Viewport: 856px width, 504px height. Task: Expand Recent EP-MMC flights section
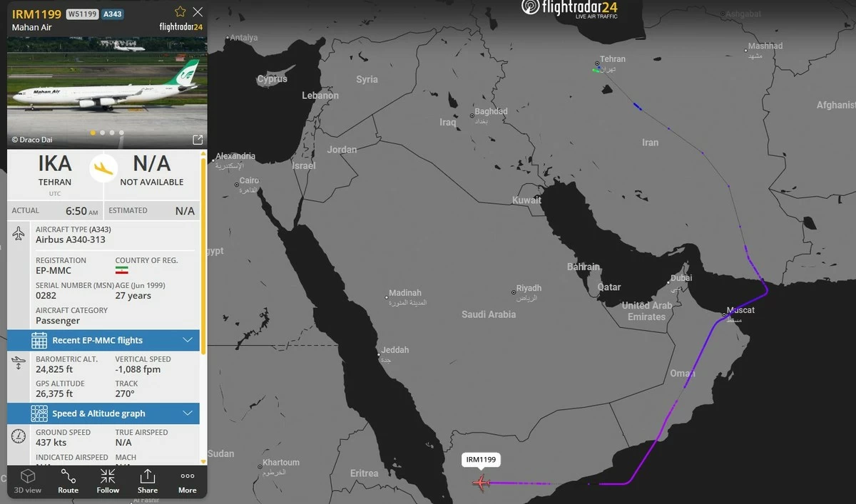coord(103,340)
